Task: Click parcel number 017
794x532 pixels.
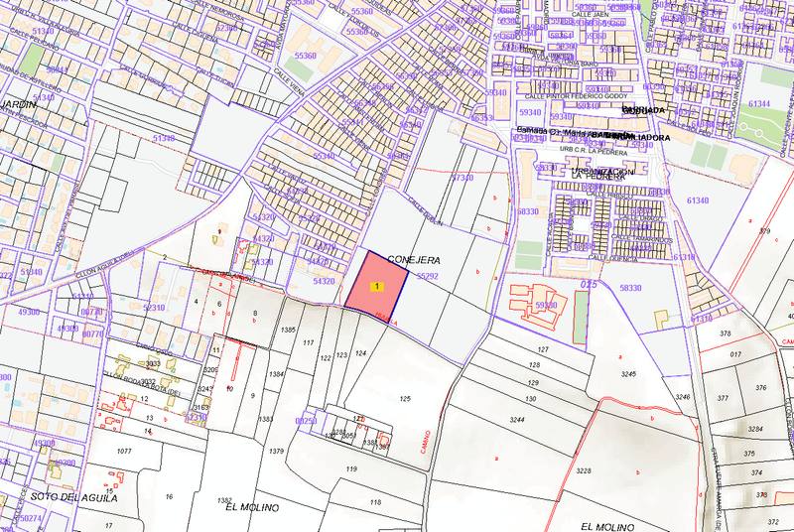Action: tap(735, 354)
